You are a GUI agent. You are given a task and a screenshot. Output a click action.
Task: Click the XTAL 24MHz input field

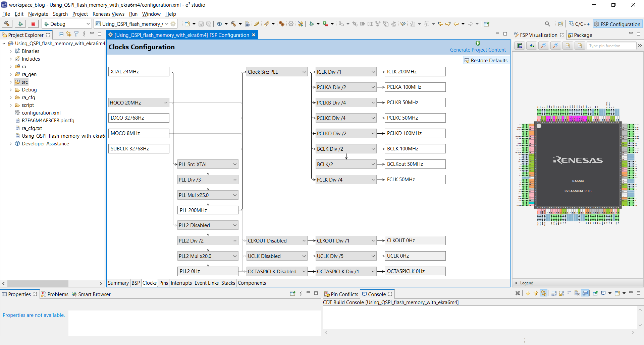(x=139, y=72)
